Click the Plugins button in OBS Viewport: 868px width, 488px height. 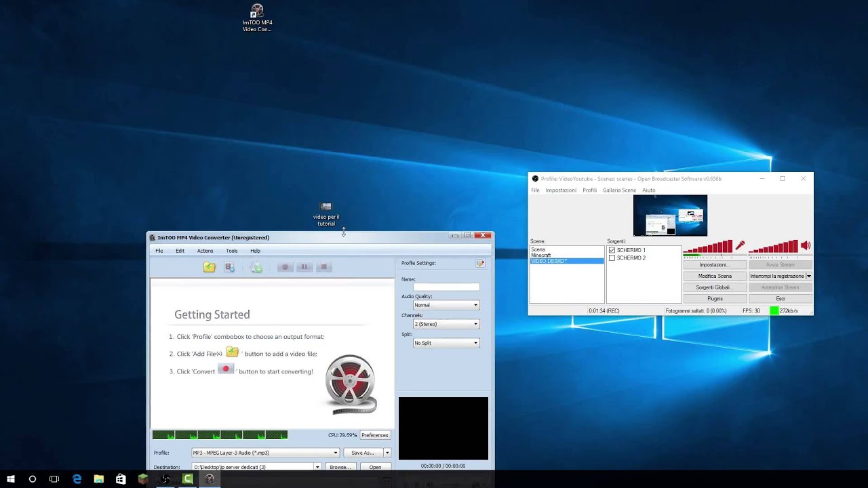(715, 298)
